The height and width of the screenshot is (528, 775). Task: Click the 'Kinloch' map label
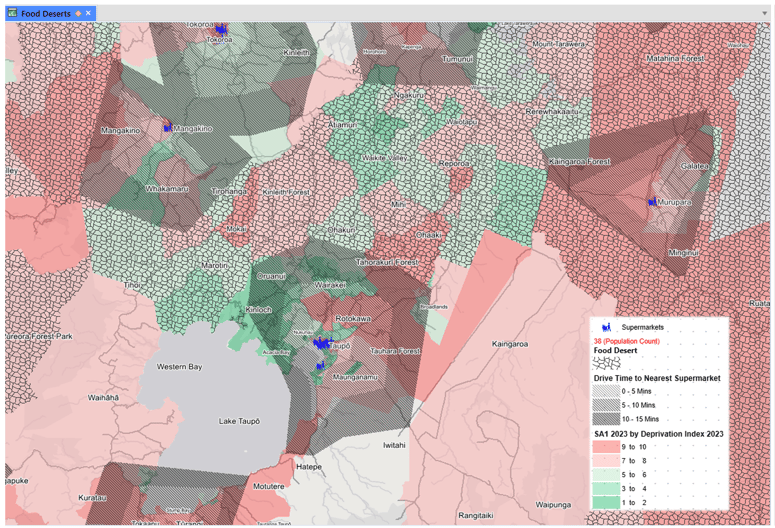258,309
